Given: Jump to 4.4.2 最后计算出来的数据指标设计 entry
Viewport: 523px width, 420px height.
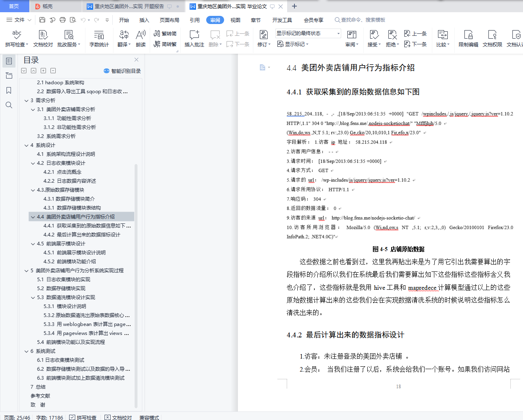Looking at the screenshot, I should click(x=82, y=235).
